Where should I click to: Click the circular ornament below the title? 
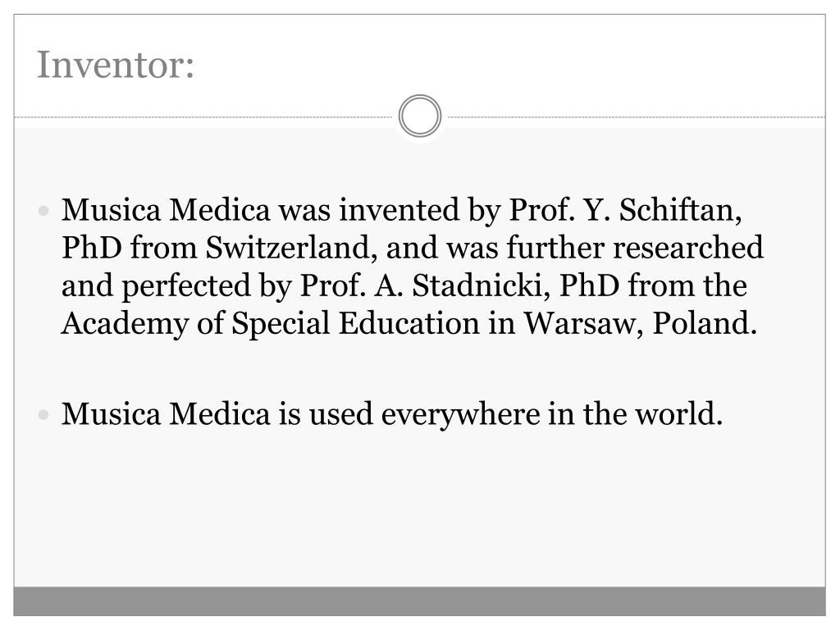[x=420, y=116]
